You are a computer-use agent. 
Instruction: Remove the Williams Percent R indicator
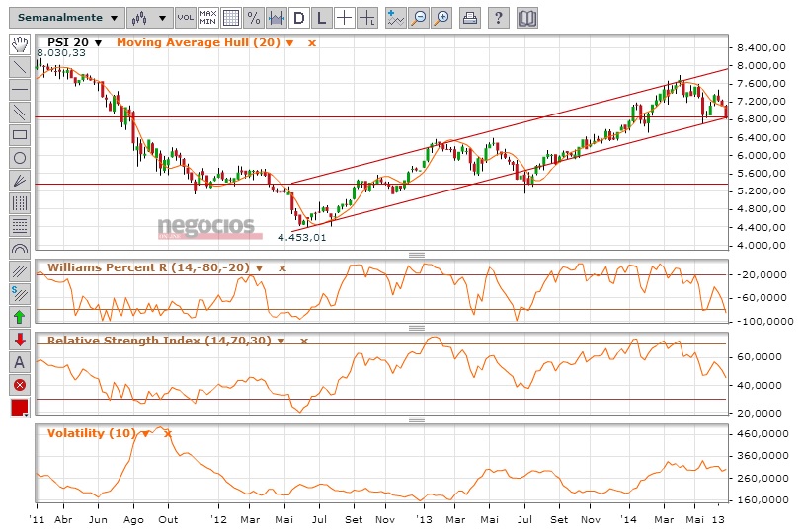click(x=281, y=268)
